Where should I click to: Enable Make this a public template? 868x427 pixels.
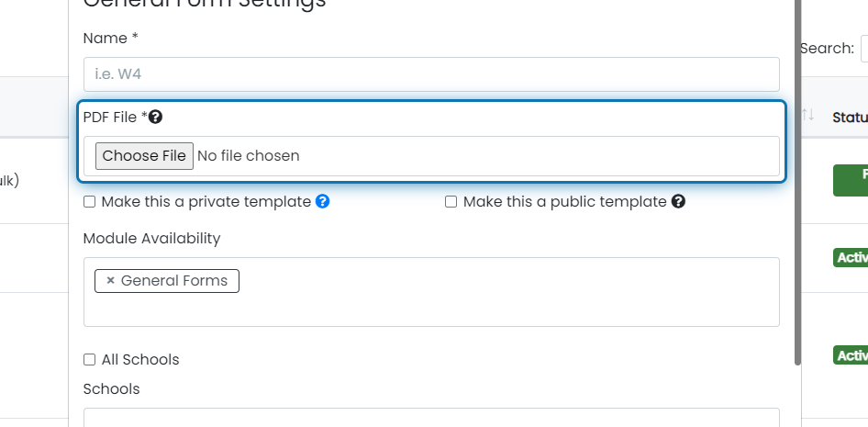coord(451,202)
